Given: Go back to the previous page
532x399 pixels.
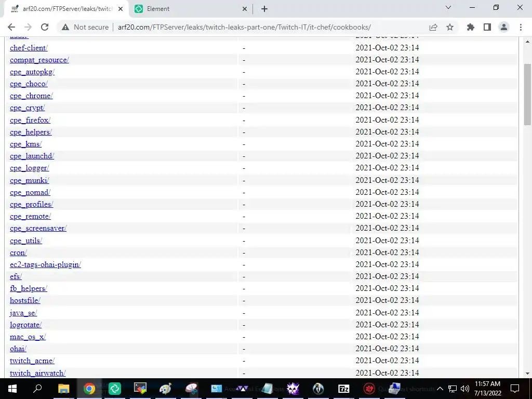Looking at the screenshot, I should (x=11, y=27).
